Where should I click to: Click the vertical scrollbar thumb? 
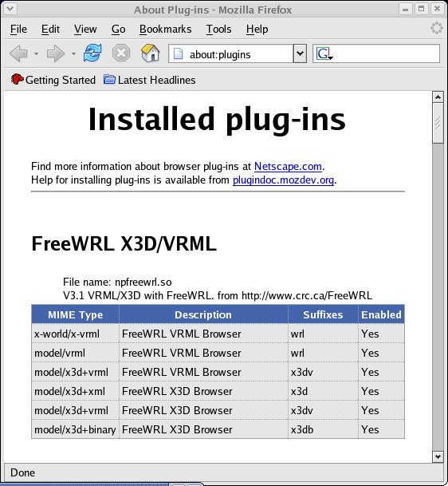(438, 124)
